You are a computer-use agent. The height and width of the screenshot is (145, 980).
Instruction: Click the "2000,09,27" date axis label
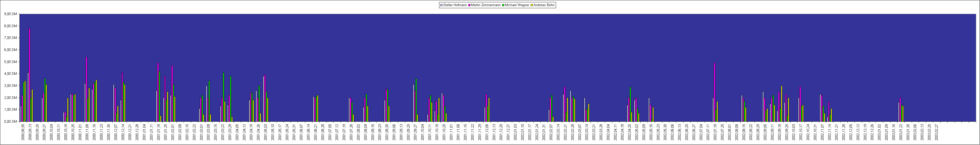pos(45,132)
